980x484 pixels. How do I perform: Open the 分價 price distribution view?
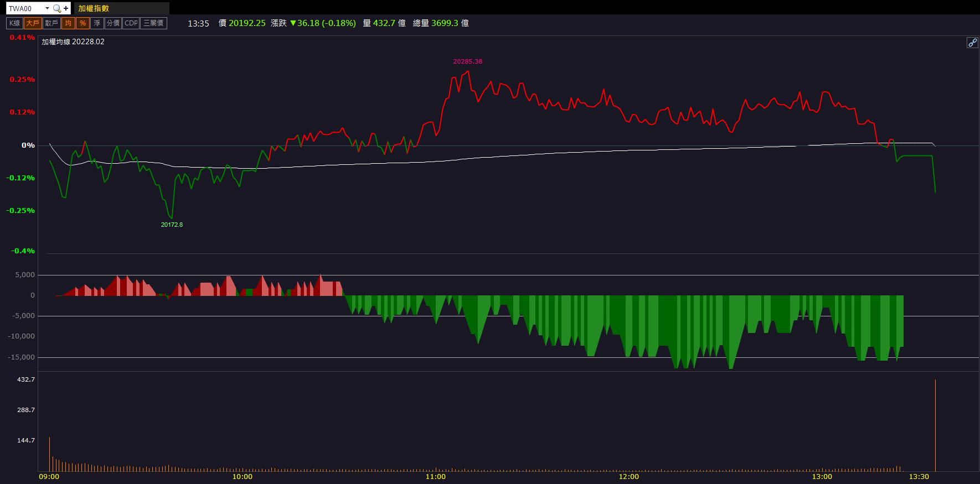(113, 23)
